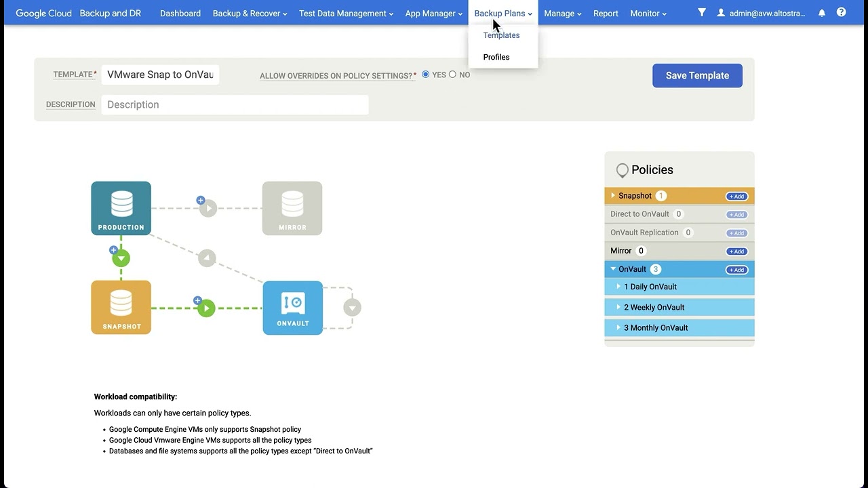Open the App Manager dropdown menu
The image size is (868, 488).
coord(434,14)
